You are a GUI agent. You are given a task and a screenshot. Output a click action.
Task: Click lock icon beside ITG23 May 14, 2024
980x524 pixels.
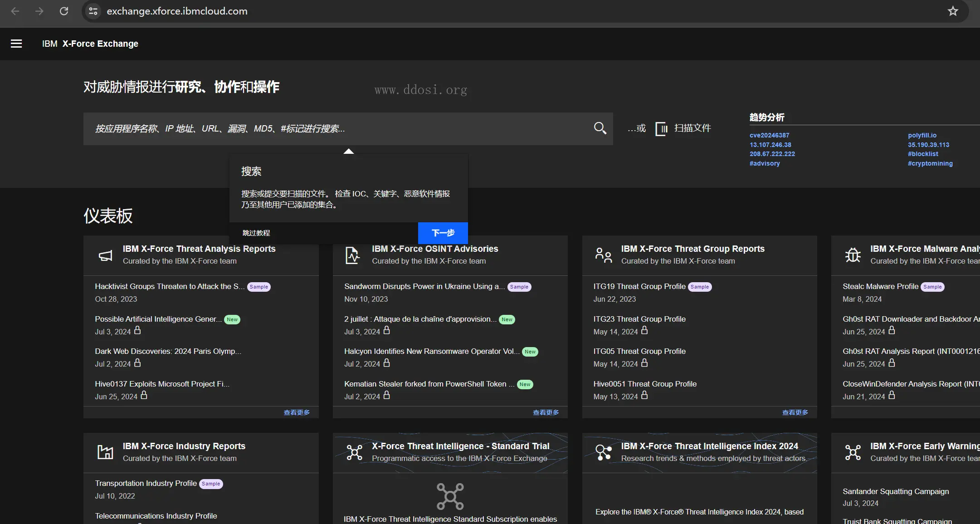644,330
